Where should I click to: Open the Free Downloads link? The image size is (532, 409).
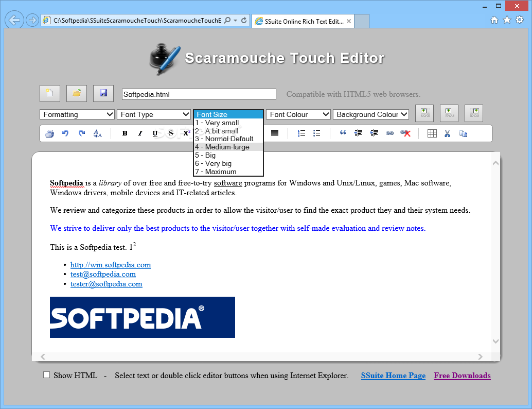462,376
